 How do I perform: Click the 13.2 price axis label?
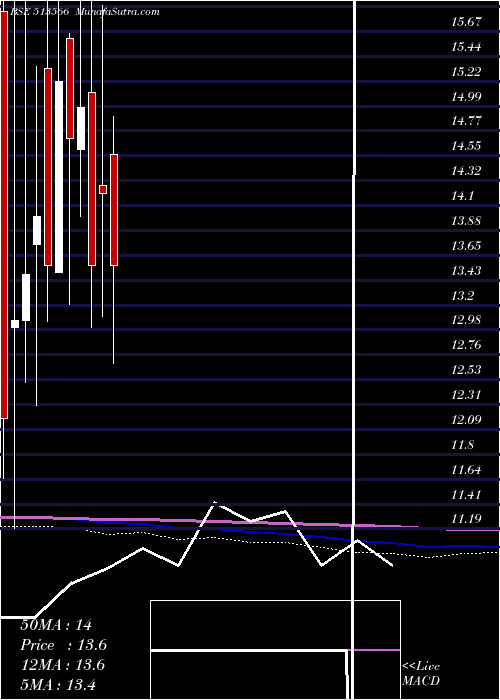[x=463, y=296]
